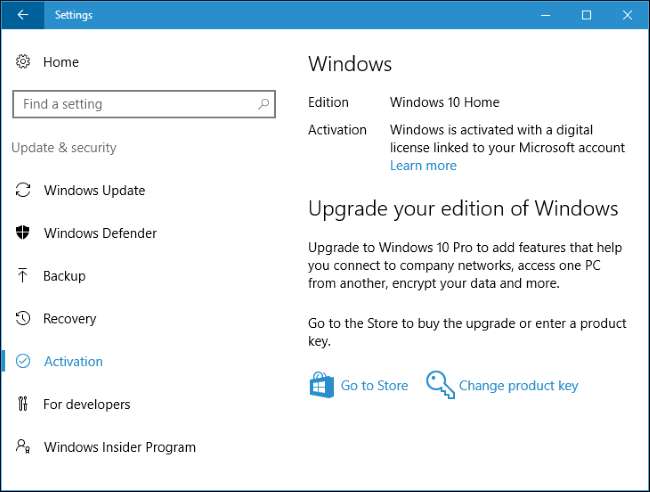This screenshot has height=492, width=650.
Task: Click the search magnifier icon
Action: (x=264, y=104)
